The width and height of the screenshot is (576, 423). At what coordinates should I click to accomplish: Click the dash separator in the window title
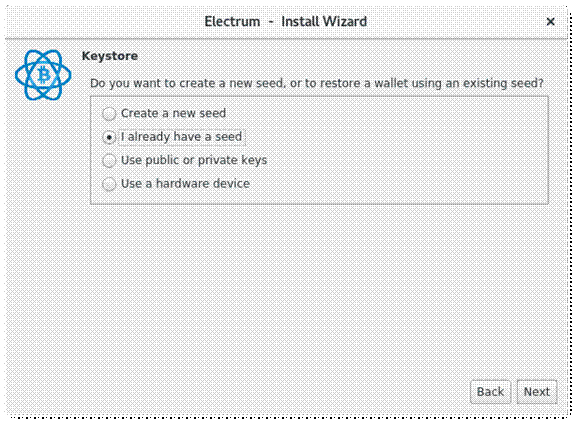(x=271, y=22)
